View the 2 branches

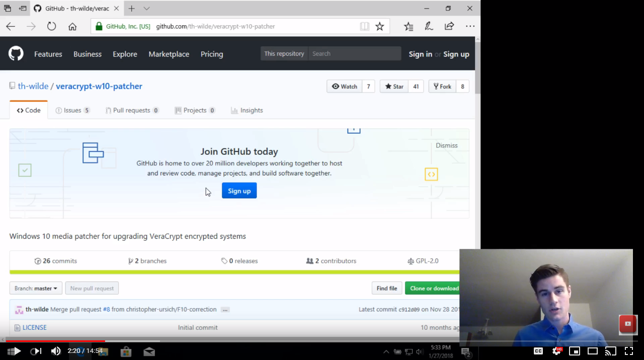(x=147, y=261)
